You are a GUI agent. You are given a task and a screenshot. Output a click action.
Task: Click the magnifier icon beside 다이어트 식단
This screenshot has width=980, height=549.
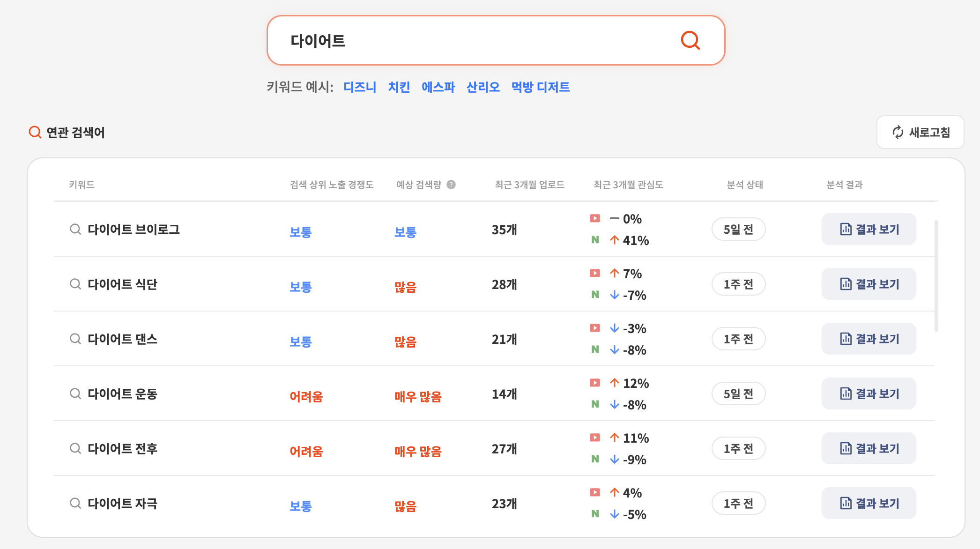pyautogui.click(x=75, y=284)
